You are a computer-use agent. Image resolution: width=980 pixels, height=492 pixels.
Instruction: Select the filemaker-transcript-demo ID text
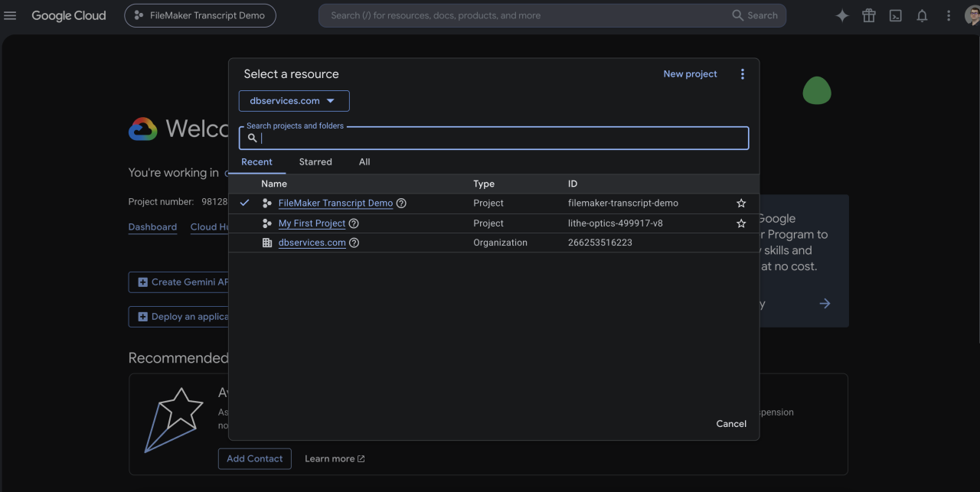[623, 204]
